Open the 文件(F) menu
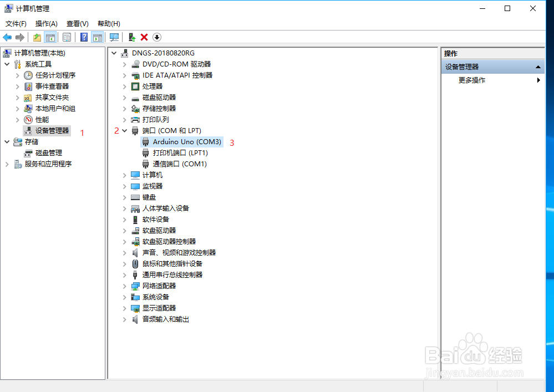 coord(16,24)
